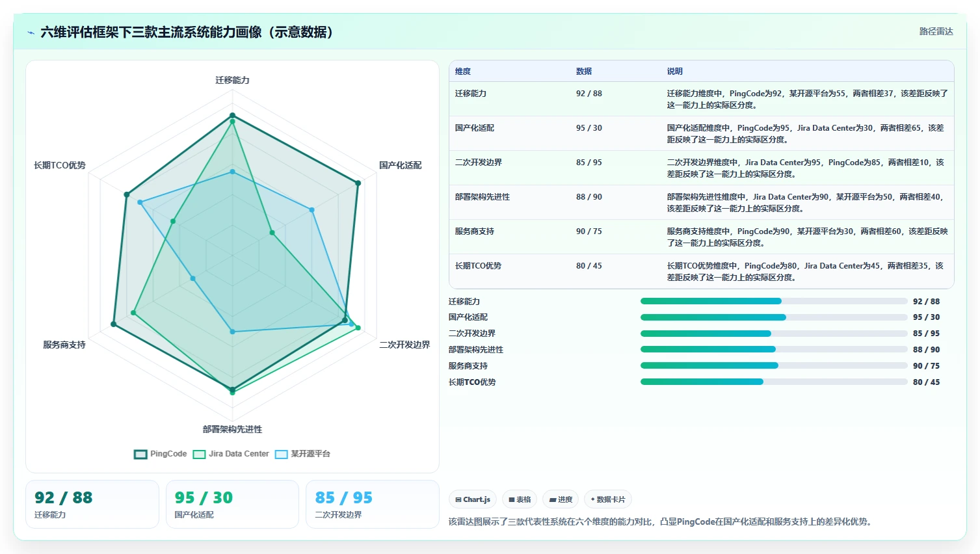Open the 85 / 95 二次开发边界 data card
This screenshot has width=980, height=554.
pyautogui.click(x=373, y=504)
